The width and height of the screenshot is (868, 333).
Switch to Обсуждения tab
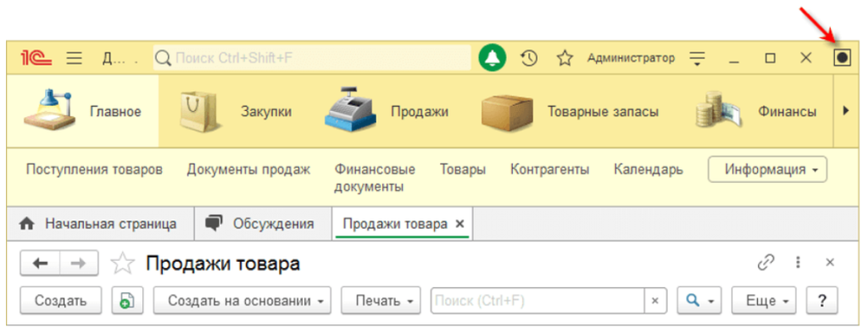(263, 224)
